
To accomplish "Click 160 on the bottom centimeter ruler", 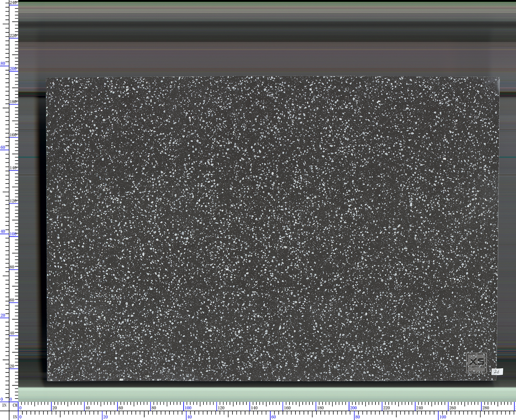I will [287, 408].
